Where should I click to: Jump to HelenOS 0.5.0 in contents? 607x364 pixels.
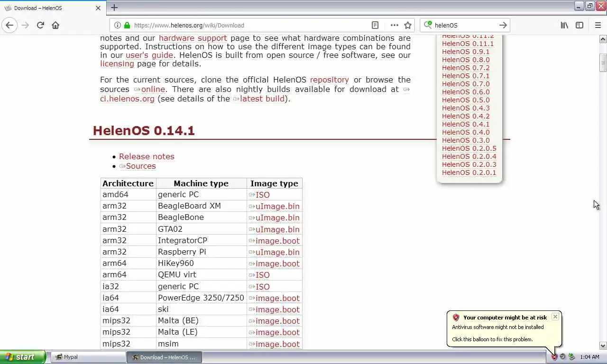[466, 100]
